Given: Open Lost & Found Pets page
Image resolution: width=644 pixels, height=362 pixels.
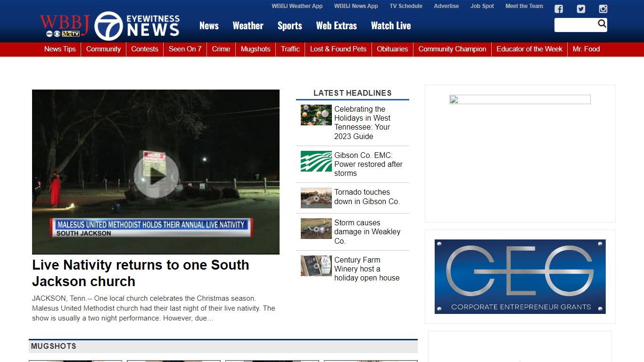Looking at the screenshot, I should click(x=338, y=49).
